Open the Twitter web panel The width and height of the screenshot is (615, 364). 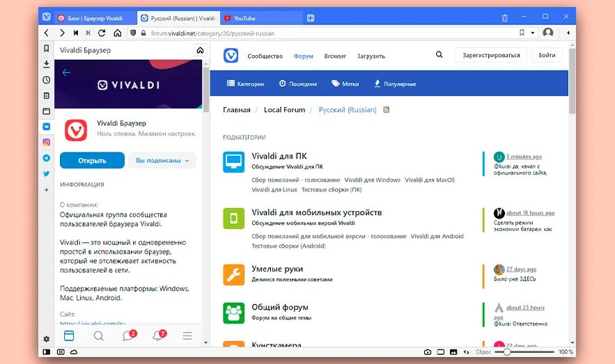point(46,173)
